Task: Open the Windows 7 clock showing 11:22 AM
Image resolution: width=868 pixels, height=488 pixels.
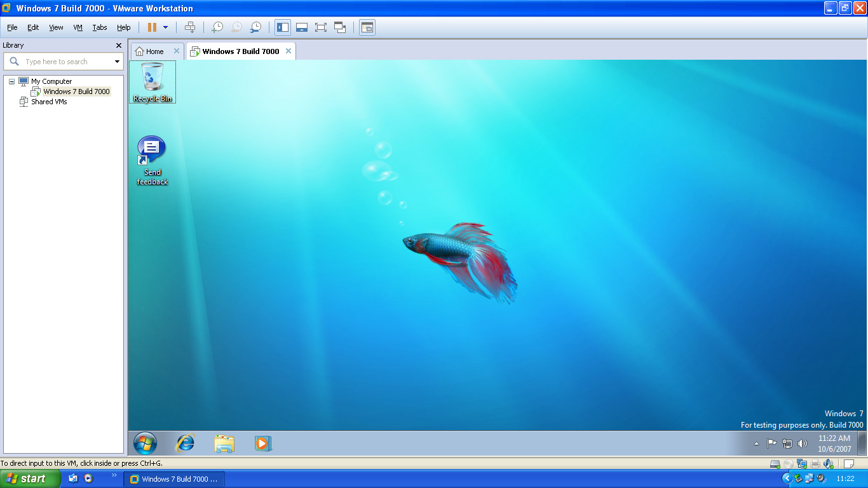Action: pos(834,444)
